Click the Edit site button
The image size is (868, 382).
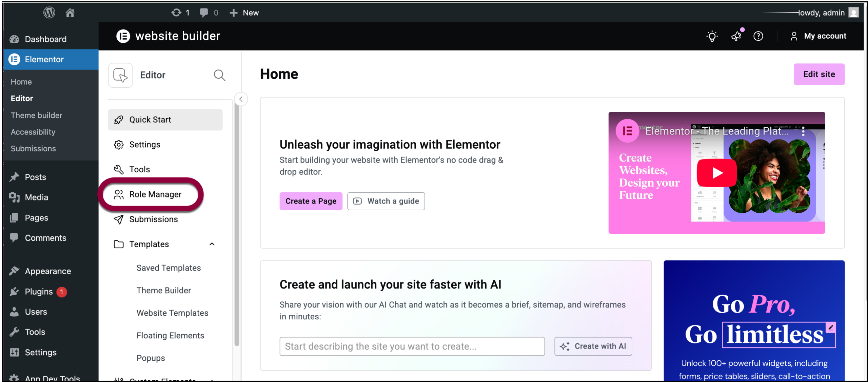click(x=819, y=74)
